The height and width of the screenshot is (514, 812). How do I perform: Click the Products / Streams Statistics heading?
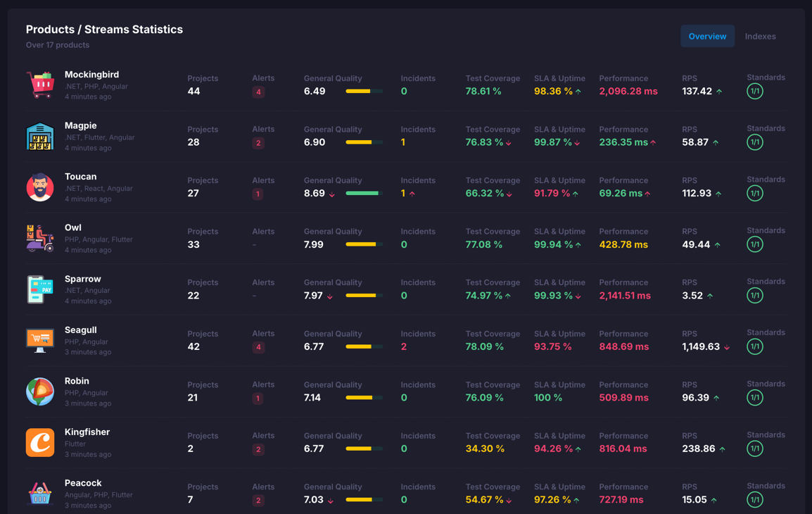coord(104,30)
